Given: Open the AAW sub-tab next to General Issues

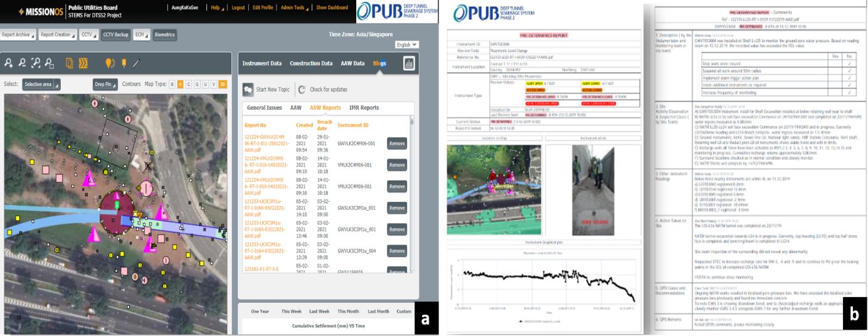Looking at the screenshot, I should click(x=295, y=108).
